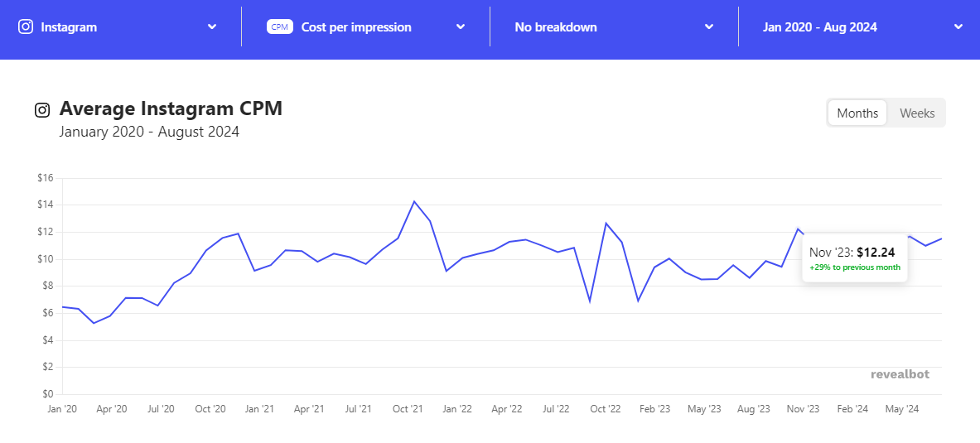Click the Instagram icon in the top bar
Screen dimensions: 980x443
[26, 26]
